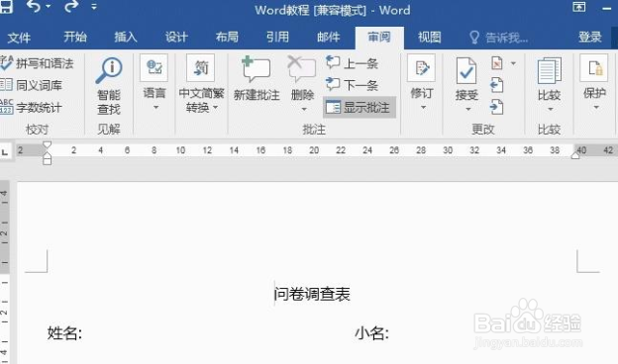The image size is (618, 364).
Task: Click the ribbon display options icon
Action: pos(579,7)
